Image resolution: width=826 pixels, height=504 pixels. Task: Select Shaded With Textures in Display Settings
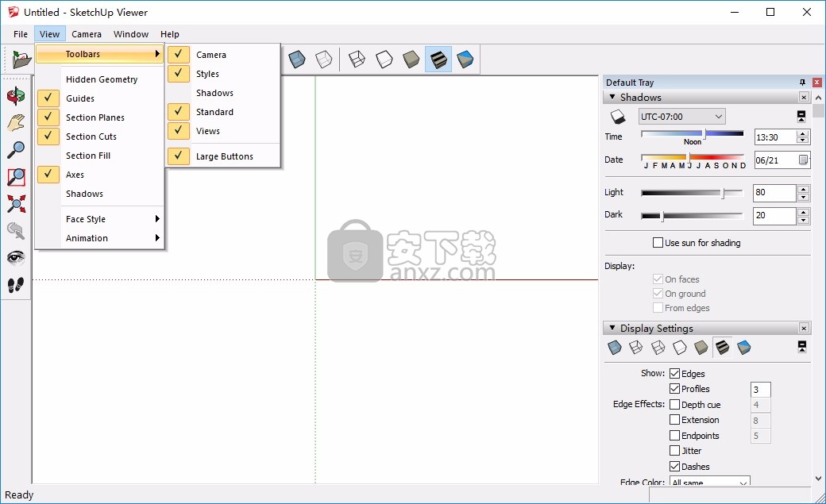coord(723,347)
